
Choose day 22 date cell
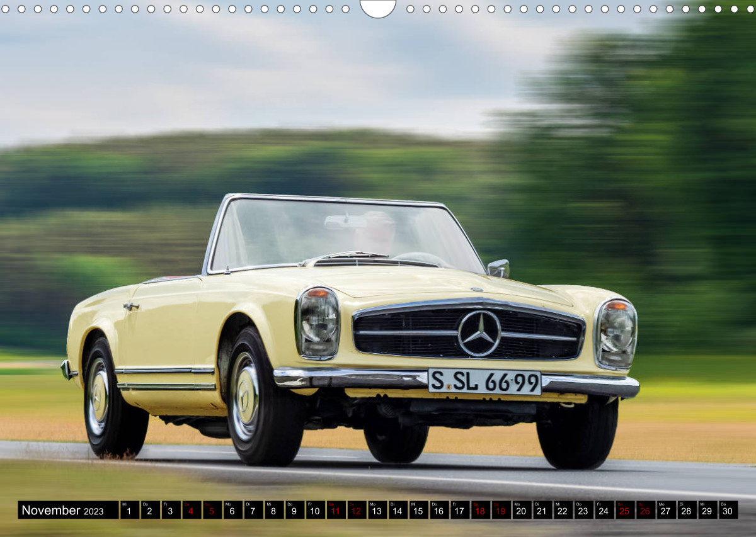[563, 510]
